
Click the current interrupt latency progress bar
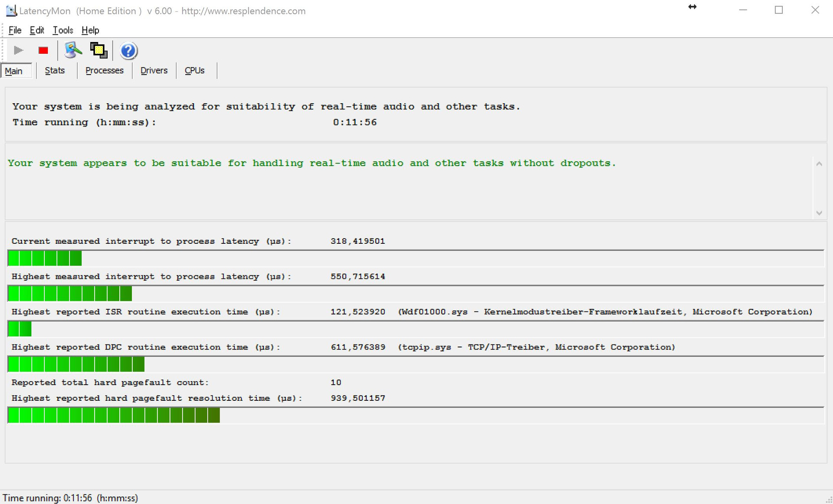[416, 258]
